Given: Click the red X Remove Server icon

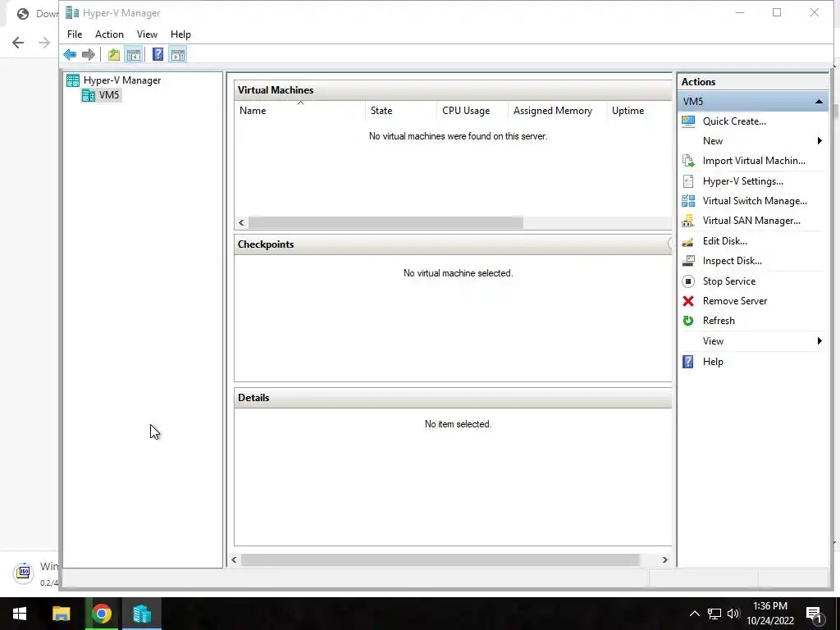Looking at the screenshot, I should (x=688, y=301).
